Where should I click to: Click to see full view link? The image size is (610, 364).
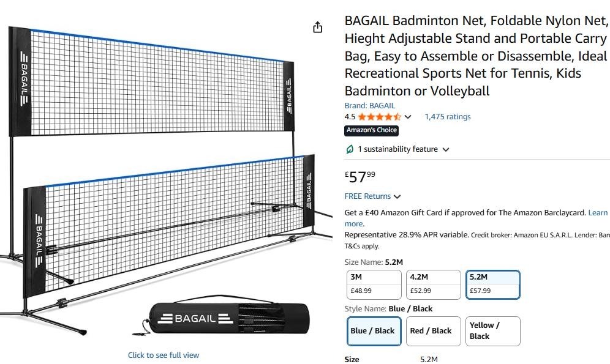(x=164, y=355)
